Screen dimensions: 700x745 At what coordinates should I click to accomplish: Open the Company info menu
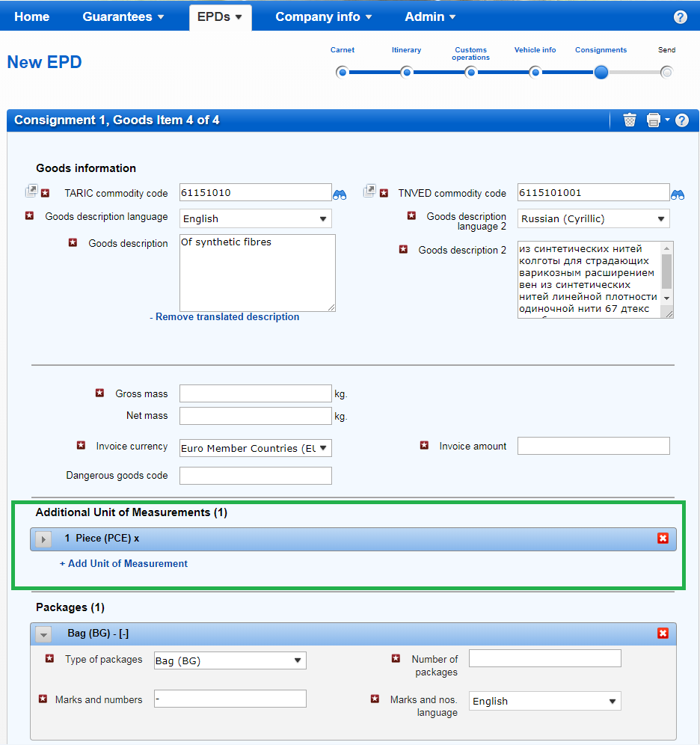click(323, 16)
